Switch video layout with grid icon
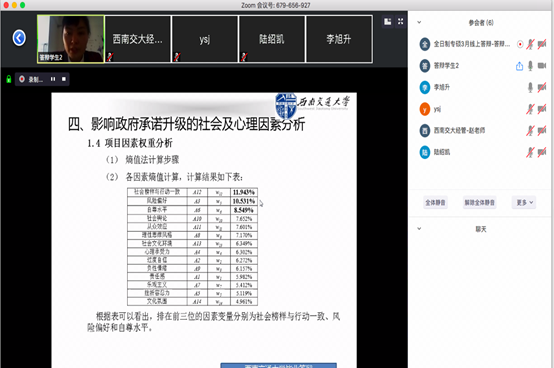 tap(388, 22)
